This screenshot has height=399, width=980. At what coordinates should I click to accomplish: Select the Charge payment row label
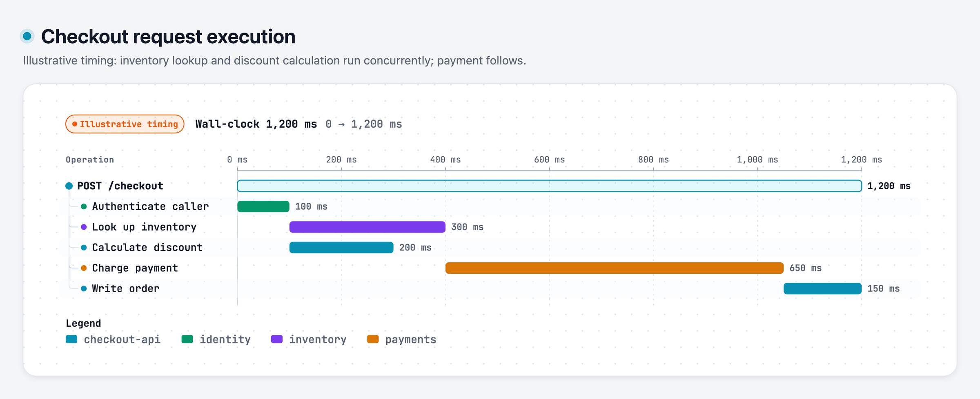click(135, 268)
